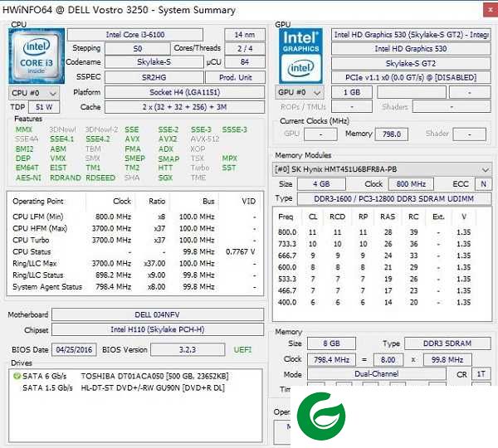498x448 pixels.
Task: Click the 8 GB total memory size field
Action: (x=331, y=343)
